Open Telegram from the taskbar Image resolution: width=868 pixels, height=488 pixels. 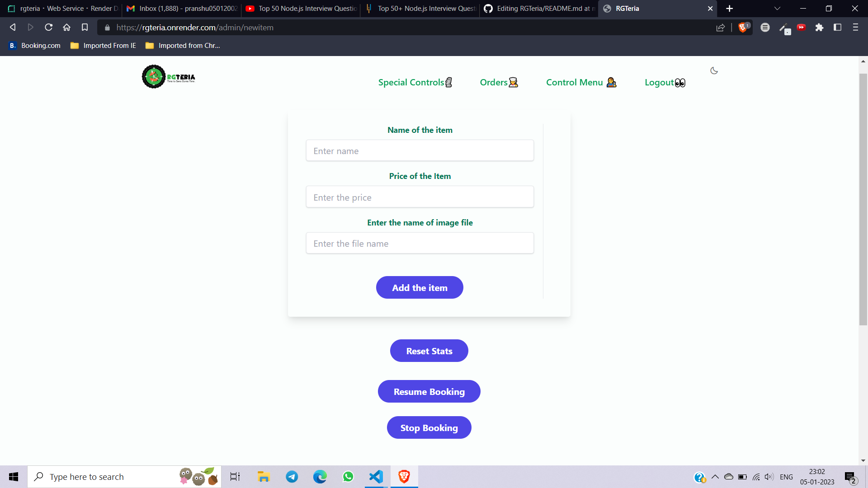(x=292, y=476)
